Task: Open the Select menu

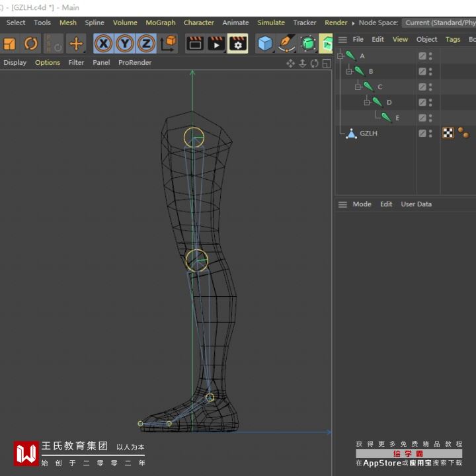Action: click(x=16, y=22)
